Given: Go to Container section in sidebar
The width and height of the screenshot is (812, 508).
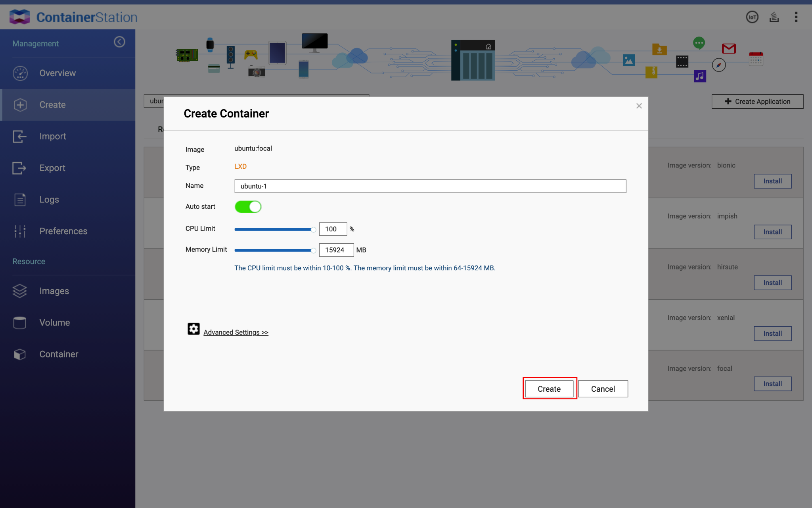Looking at the screenshot, I should pos(59,354).
